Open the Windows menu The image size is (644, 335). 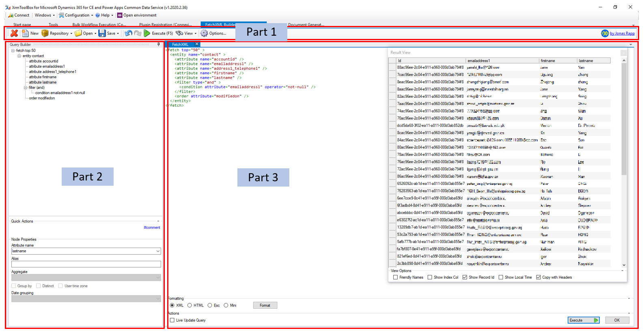pos(45,15)
